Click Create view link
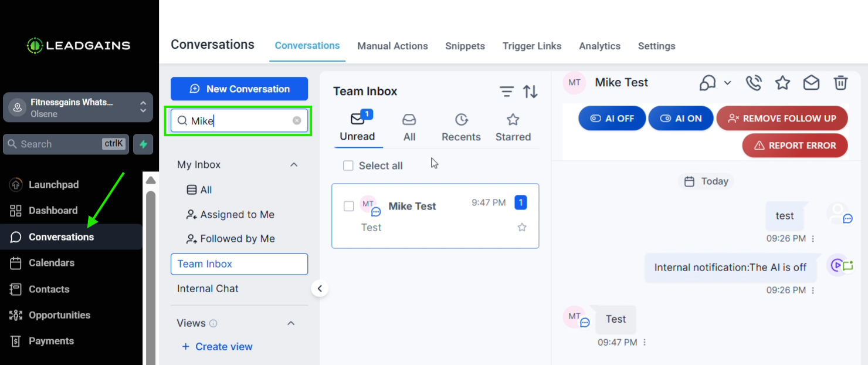Screen dimensions: 868x365 (x=218, y=347)
